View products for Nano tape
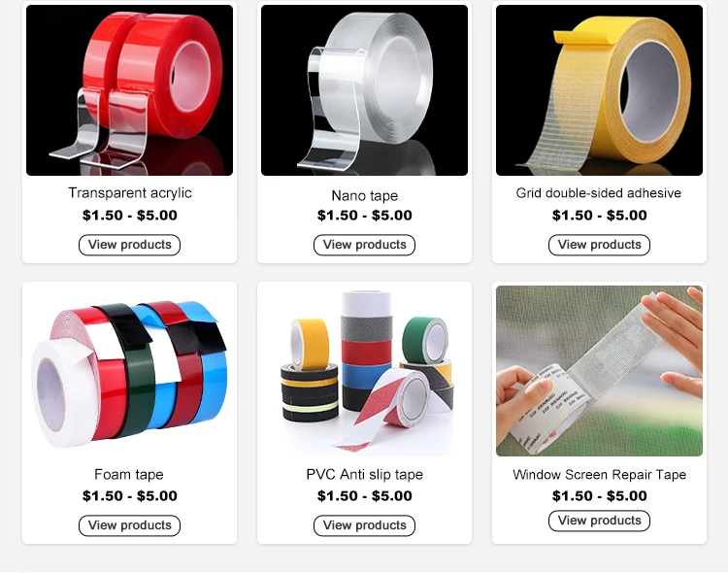 click(x=364, y=245)
